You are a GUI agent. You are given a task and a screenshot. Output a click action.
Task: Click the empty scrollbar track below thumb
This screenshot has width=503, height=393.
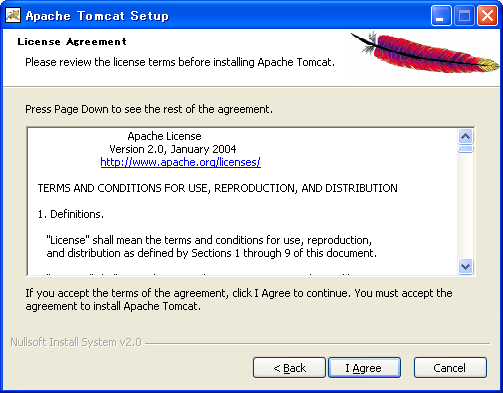(x=465, y=206)
